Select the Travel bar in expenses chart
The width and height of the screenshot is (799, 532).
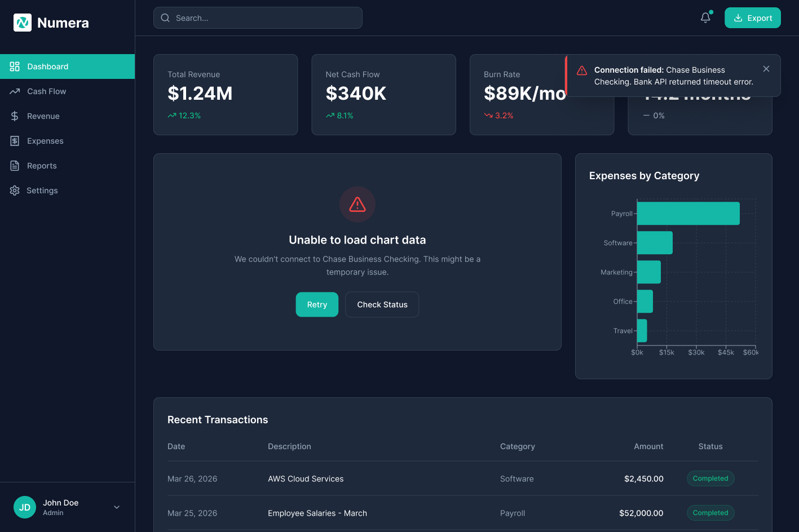point(642,331)
